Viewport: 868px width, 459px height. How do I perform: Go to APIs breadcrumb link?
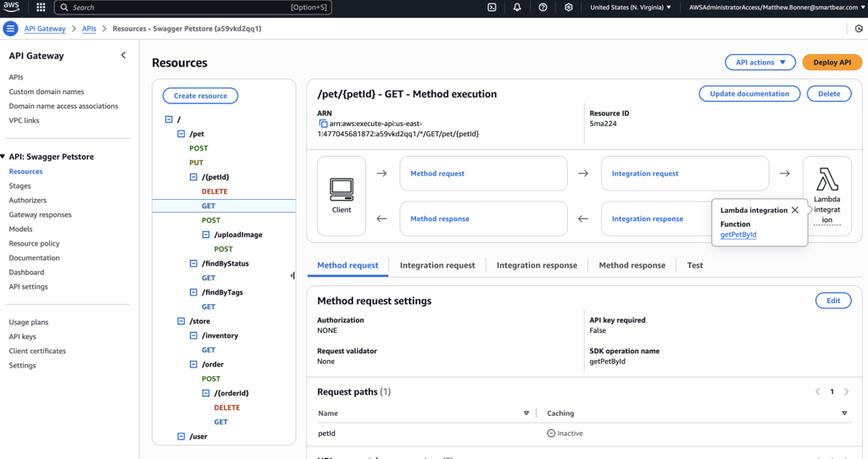[x=89, y=29]
